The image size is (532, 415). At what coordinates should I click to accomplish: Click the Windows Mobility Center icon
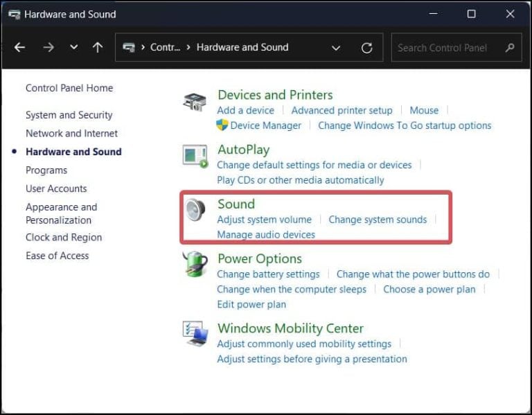[195, 333]
